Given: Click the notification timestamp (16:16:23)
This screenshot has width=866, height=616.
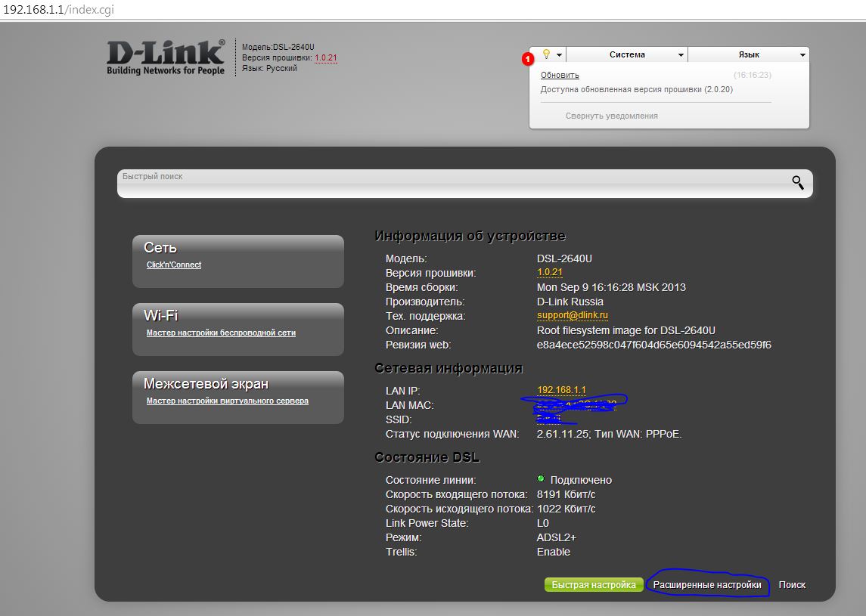Looking at the screenshot, I should pyautogui.click(x=753, y=75).
